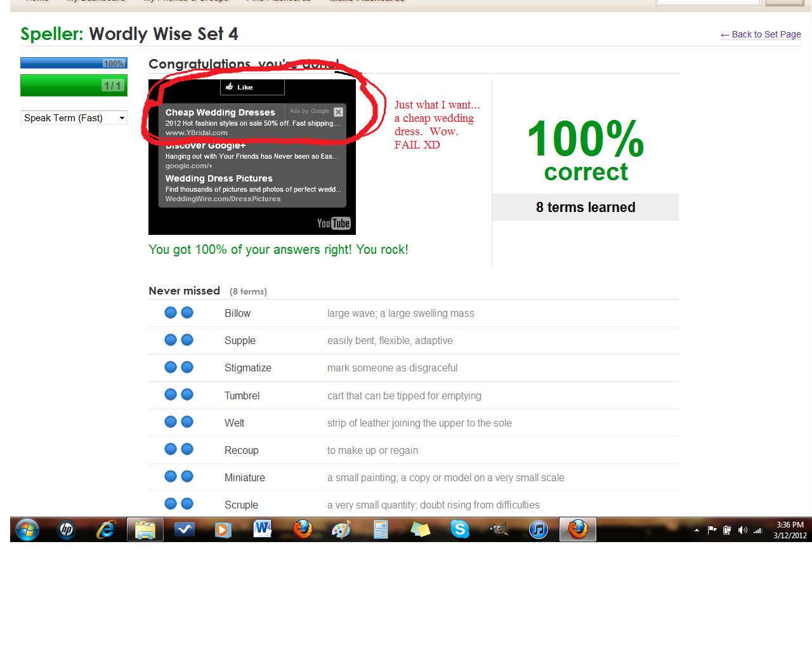Click the blue 100% progress bar
812x650 pixels.
tap(74, 63)
